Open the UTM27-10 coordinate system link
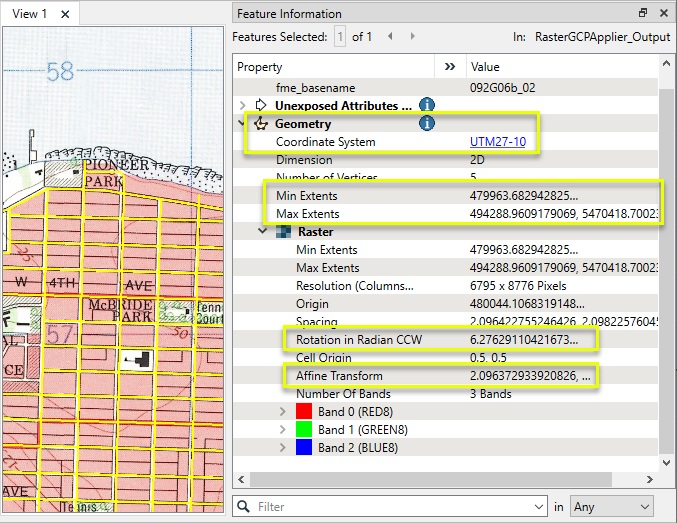Viewport: 677px width, 523px height. coord(497,142)
